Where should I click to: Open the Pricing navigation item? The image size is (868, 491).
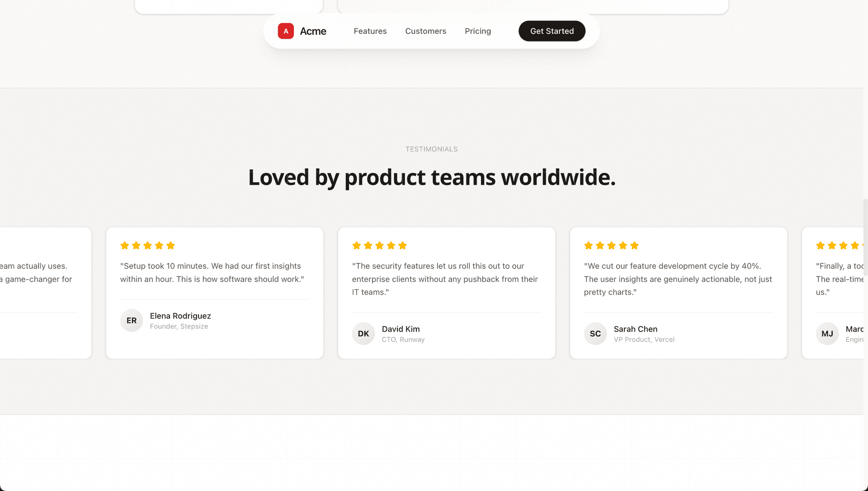coord(477,31)
